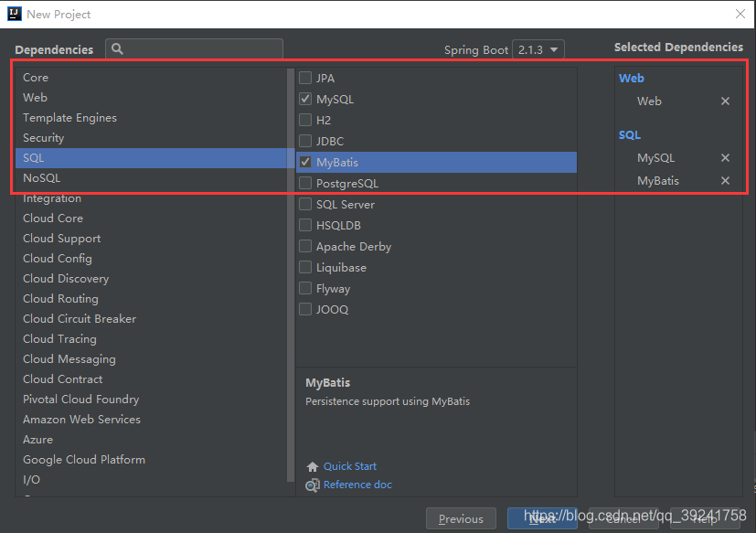The width and height of the screenshot is (756, 533).
Task: Click the Cancel button
Action: click(x=623, y=519)
